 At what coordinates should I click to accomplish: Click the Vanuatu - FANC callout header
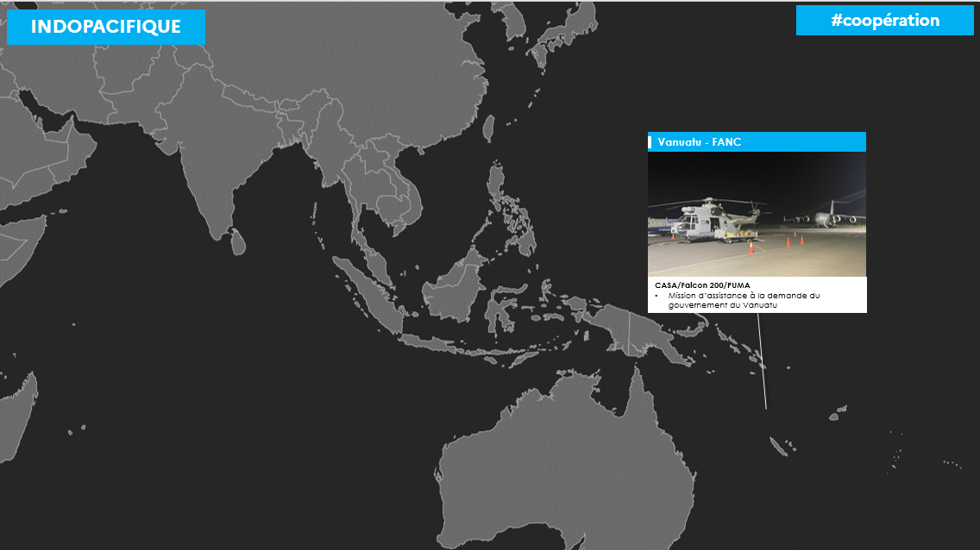click(757, 141)
